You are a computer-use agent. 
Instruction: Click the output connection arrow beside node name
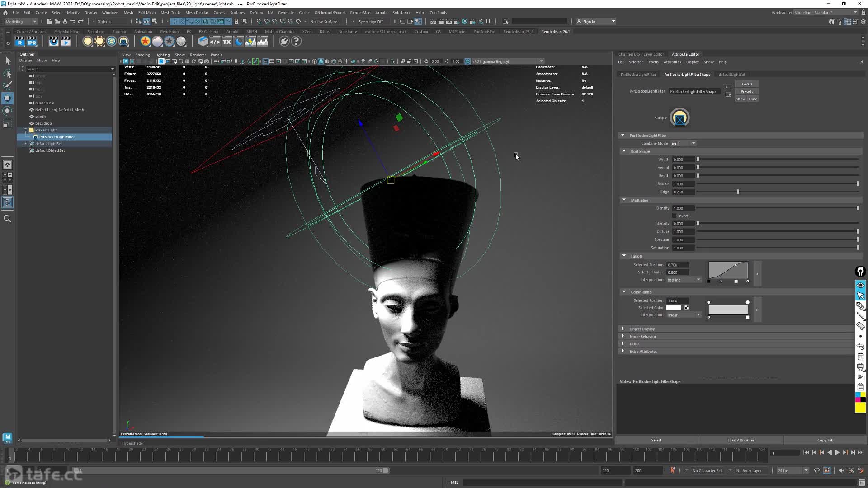pos(728,94)
